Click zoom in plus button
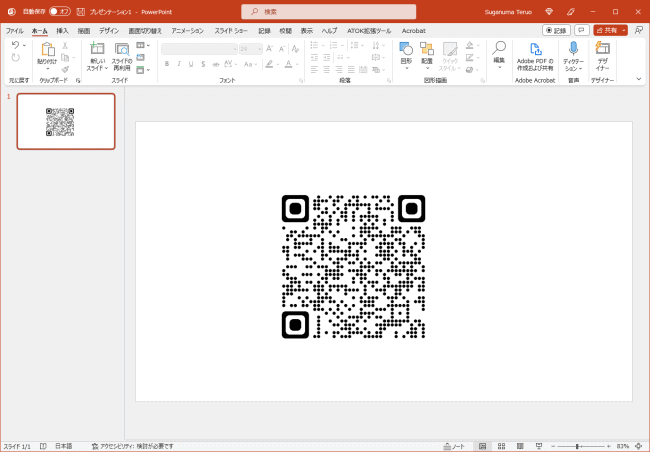 click(607, 446)
